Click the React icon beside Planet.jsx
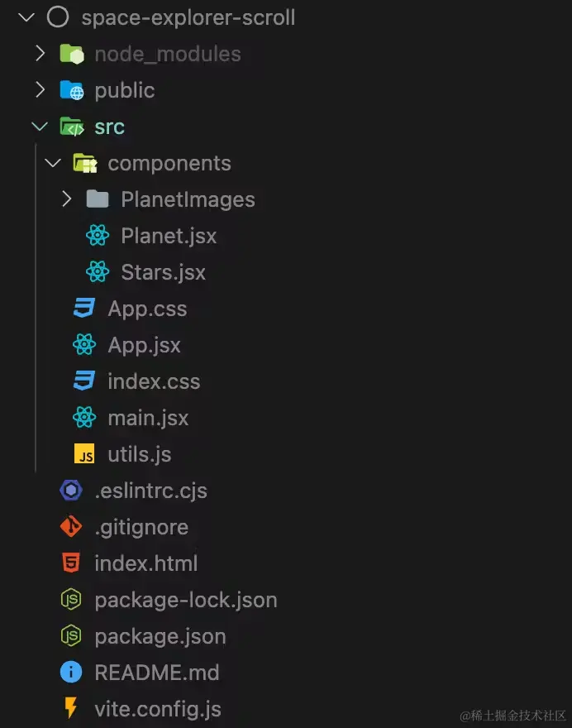The image size is (572, 728). click(98, 236)
